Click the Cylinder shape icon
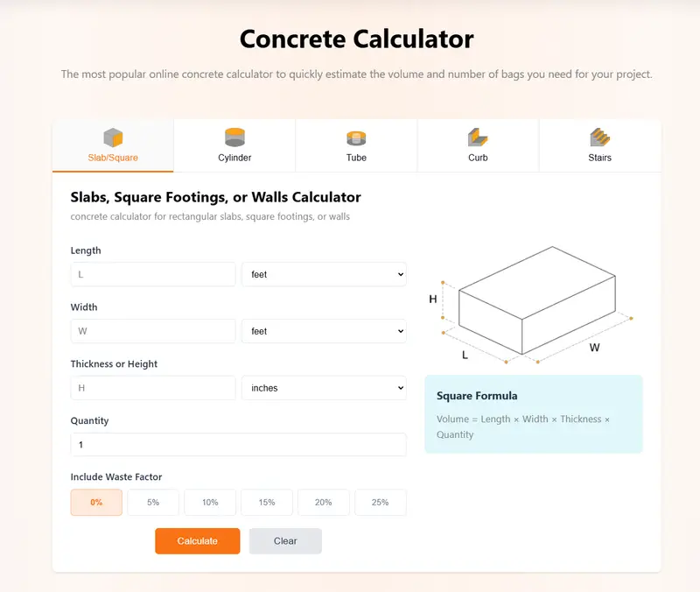This screenshot has height=592, width=700. pyautogui.click(x=234, y=137)
